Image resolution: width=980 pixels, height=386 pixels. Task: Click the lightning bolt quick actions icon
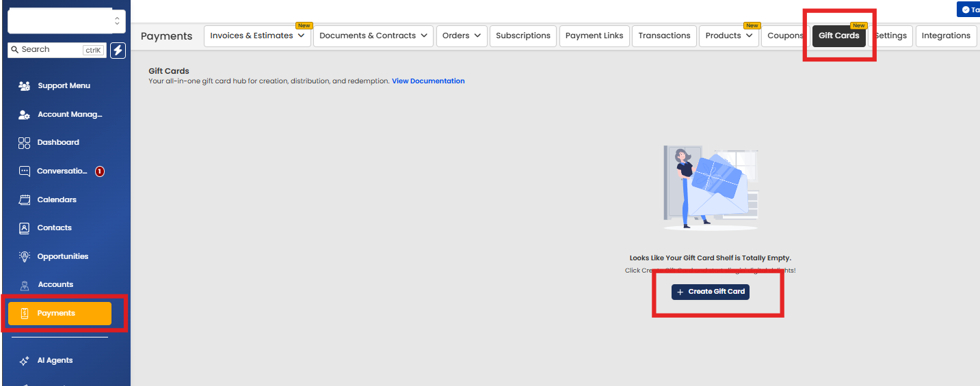[118, 50]
